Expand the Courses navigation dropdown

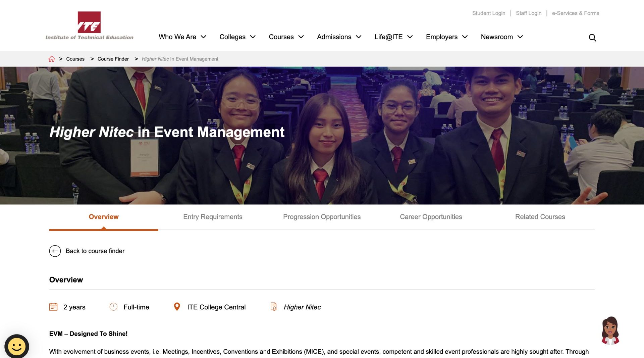(286, 37)
